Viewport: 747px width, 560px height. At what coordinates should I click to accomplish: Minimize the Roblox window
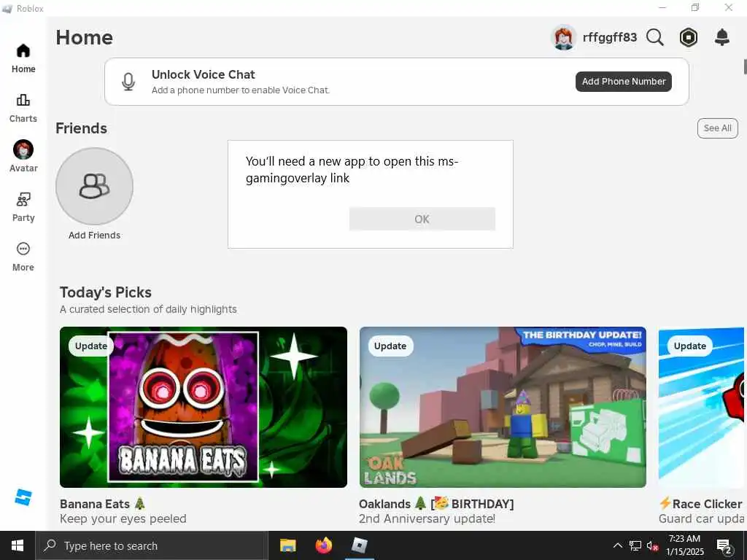662,7
